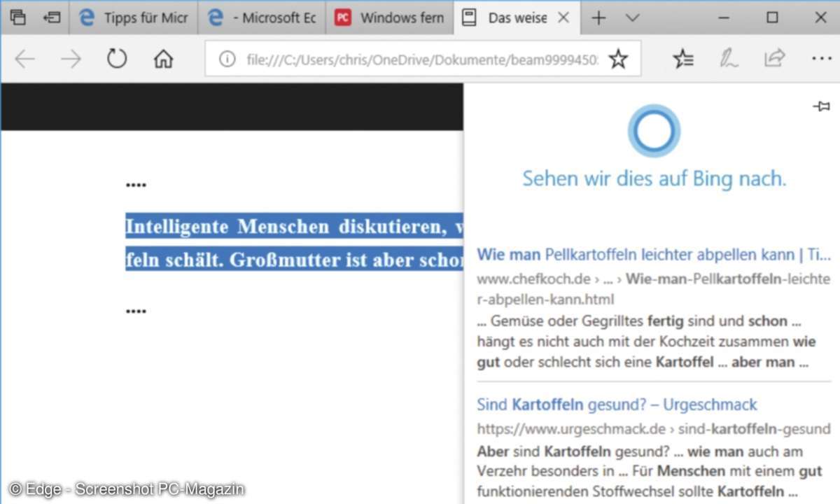Open a new tab with plus button
This screenshot has width=840, height=504.
pos(598,17)
